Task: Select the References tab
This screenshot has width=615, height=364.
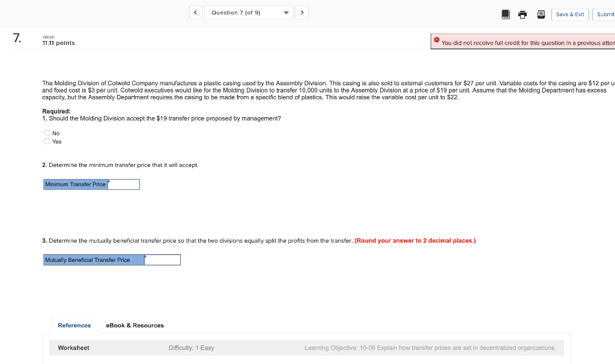Action: pos(74,325)
